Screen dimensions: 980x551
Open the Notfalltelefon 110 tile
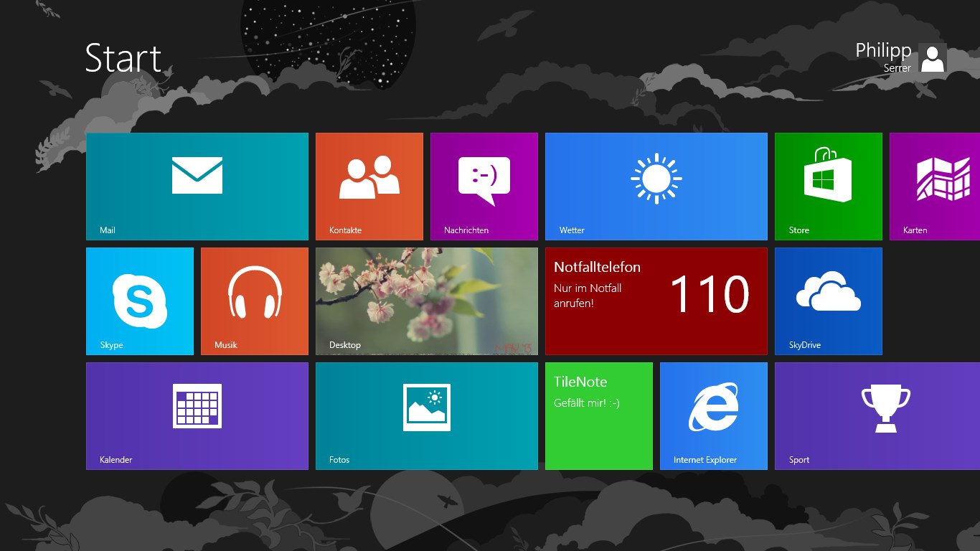656,301
